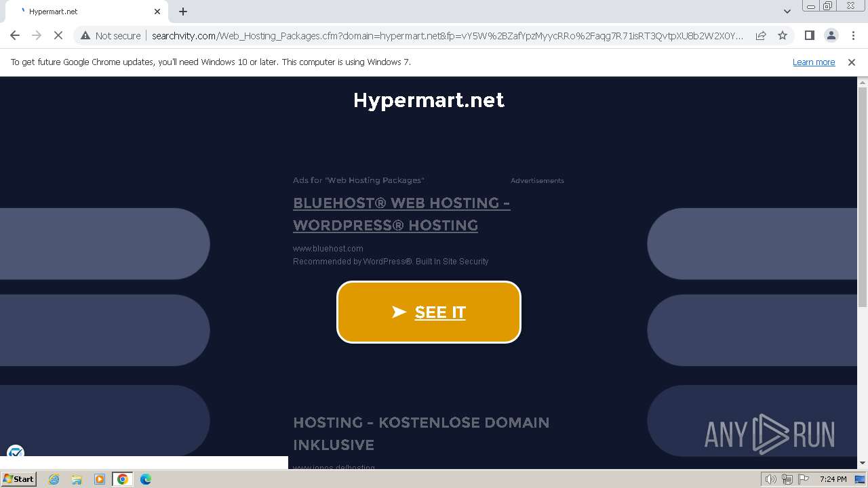
Task: Close the Hypermart.net tab
Action: (157, 12)
